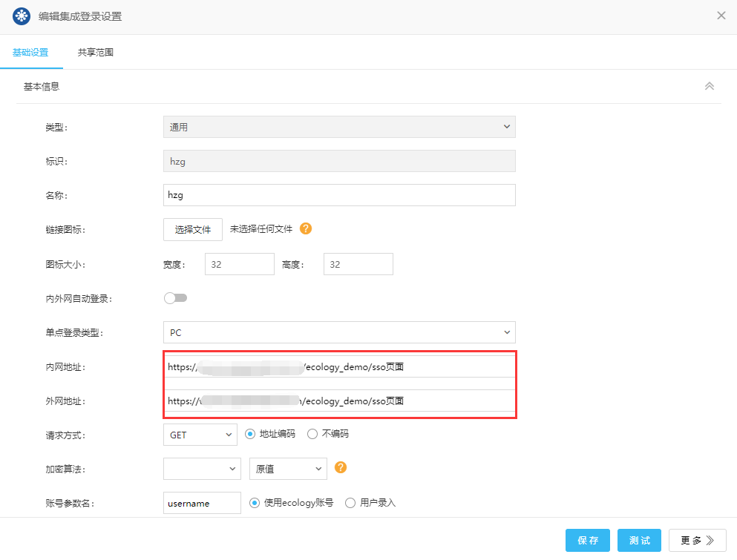The image size is (737, 560).
Task: Open help tooltip beside 链接图标 file selector
Action: tap(306, 229)
